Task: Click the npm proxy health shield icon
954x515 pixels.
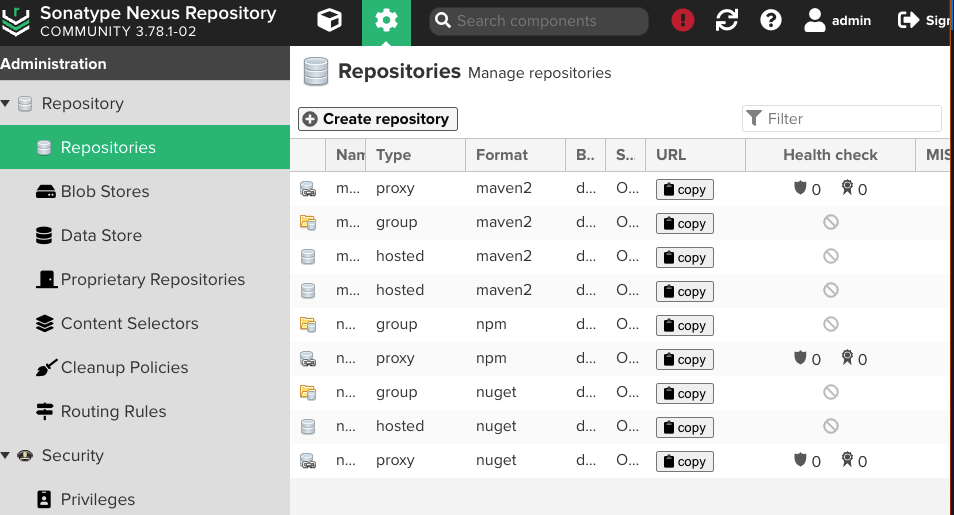Action: 800,357
